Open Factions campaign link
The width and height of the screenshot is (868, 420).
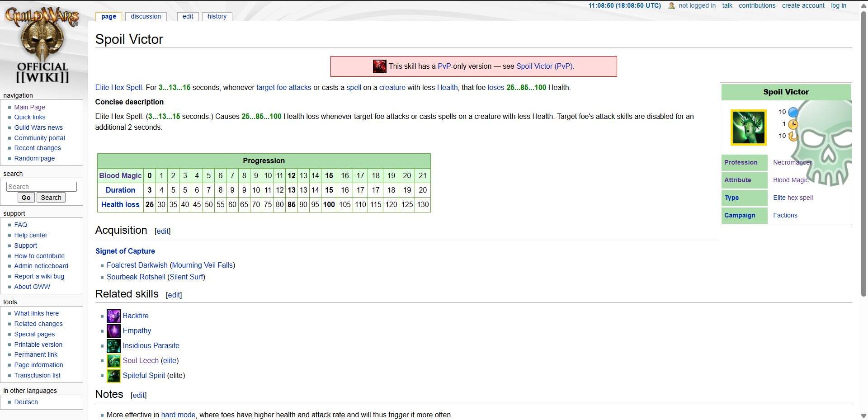[x=785, y=215]
